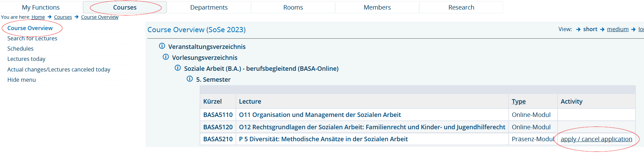644x158 pixels.
Task: Click info icon beside Vorlesungsverzeichnis
Action: [166, 57]
